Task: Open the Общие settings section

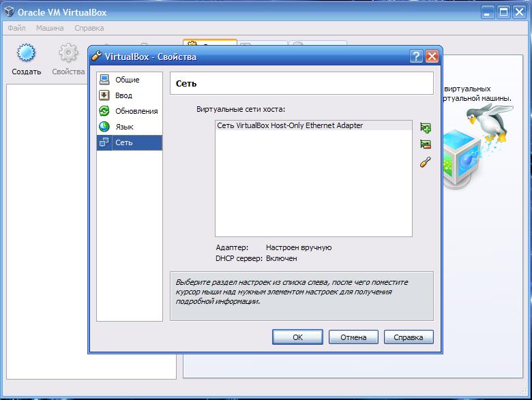Action: coord(130,80)
